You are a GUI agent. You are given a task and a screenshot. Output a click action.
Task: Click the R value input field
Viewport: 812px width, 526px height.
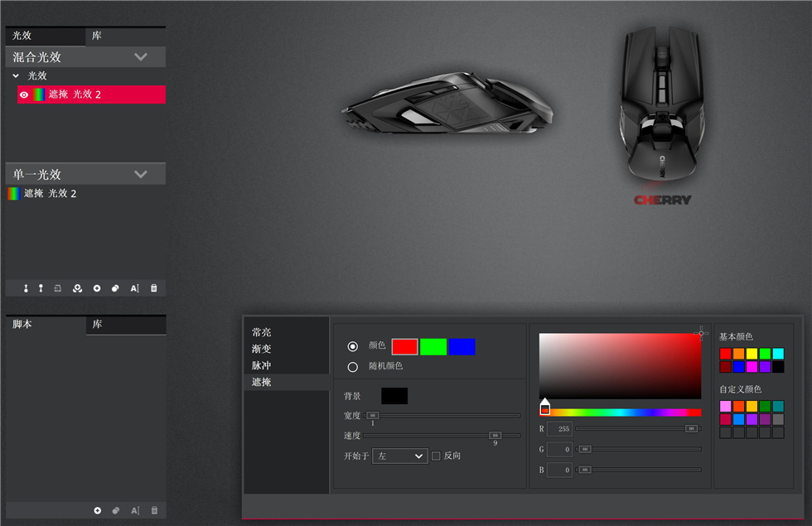559,428
